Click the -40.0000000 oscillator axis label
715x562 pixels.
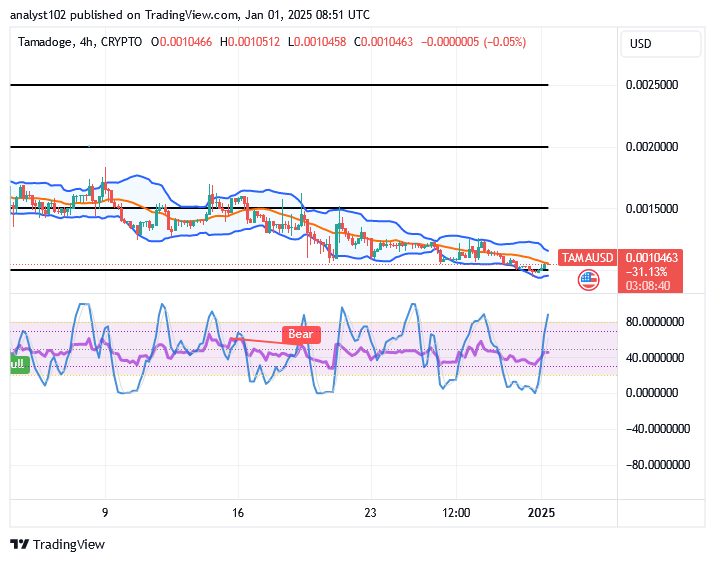[658, 429]
